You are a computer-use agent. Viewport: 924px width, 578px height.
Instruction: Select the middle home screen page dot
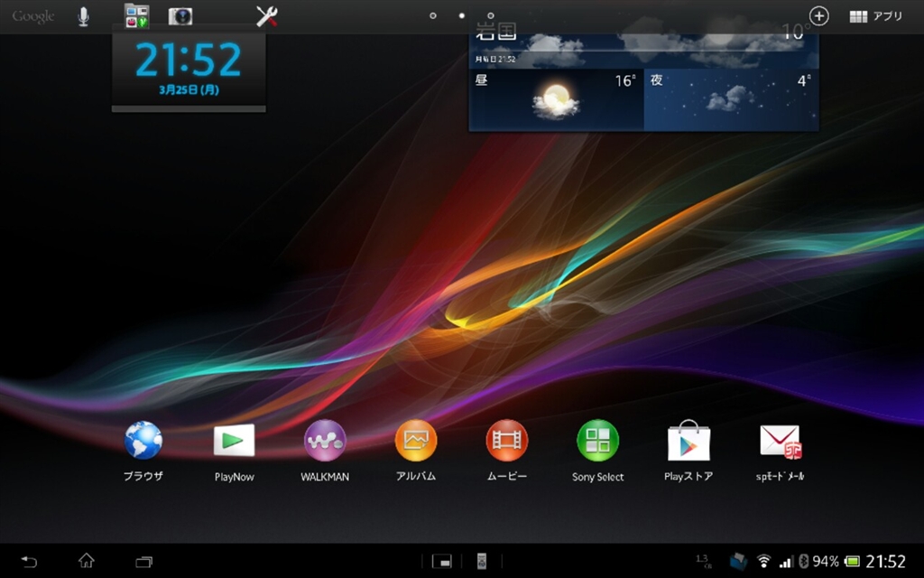[x=461, y=16]
